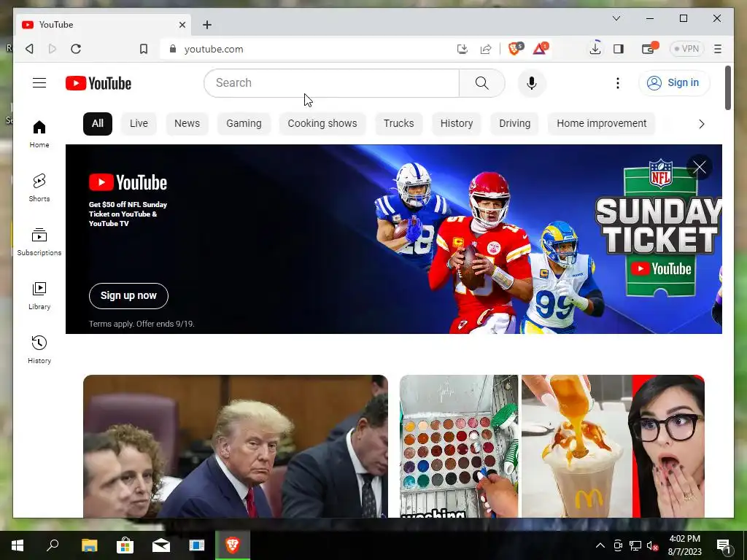Click the install app icon in address bar
Screen dimensions: 747x560
click(462, 49)
